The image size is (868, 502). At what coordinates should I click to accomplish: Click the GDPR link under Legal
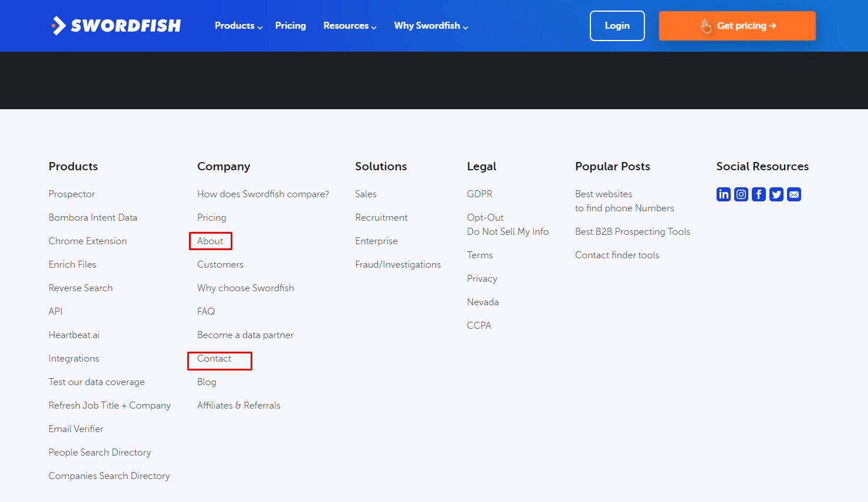[479, 194]
